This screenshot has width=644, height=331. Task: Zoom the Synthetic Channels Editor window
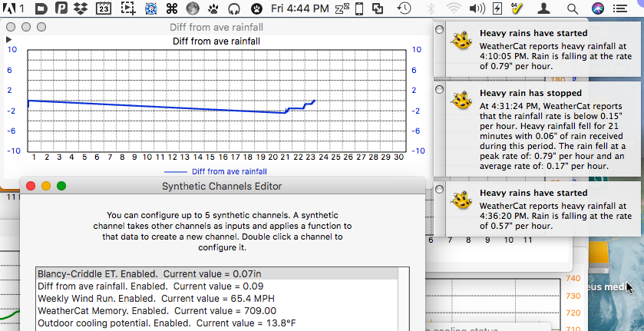[x=61, y=186]
